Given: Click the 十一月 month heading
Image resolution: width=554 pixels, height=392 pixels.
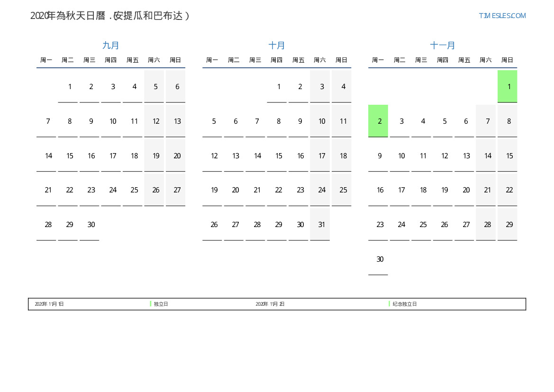Looking at the screenshot, I should point(443,46).
